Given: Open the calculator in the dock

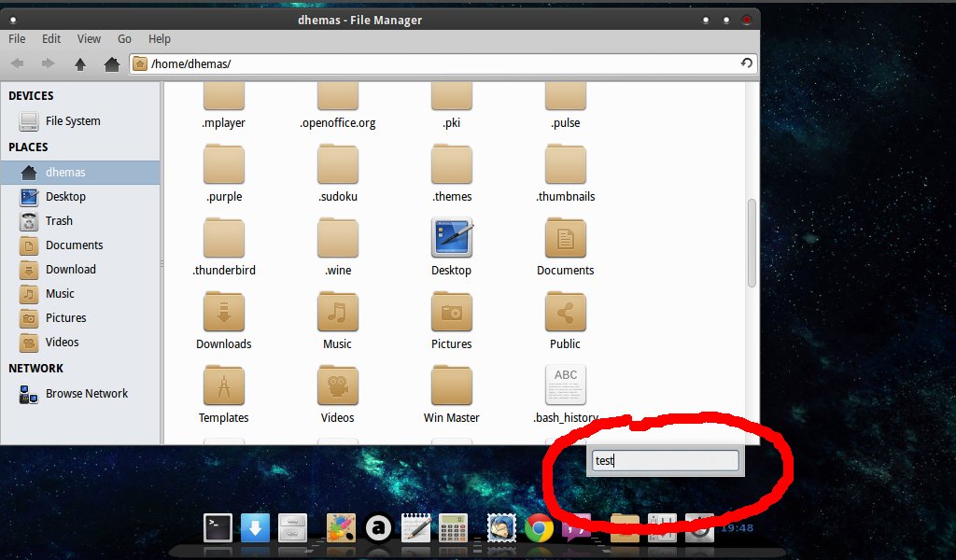Looking at the screenshot, I should click(454, 528).
